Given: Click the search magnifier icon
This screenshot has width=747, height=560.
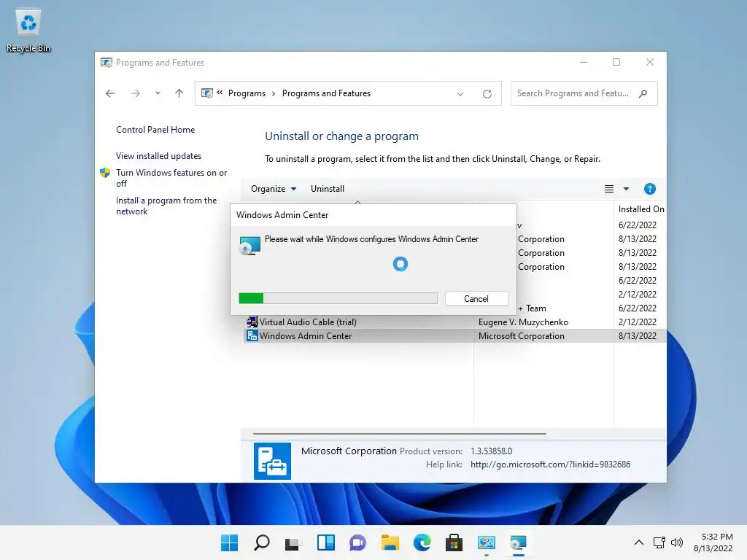Looking at the screenshot, I should click(643, 93).
